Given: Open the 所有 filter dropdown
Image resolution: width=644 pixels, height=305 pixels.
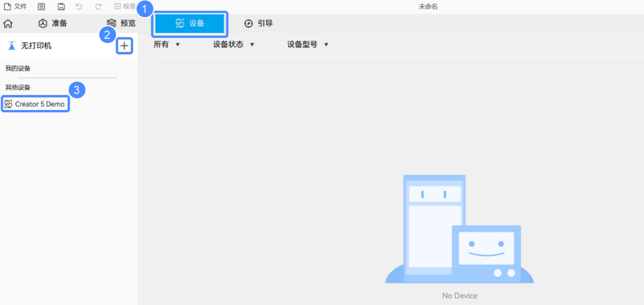Looking at the screenshot, I should pos(167,44).
